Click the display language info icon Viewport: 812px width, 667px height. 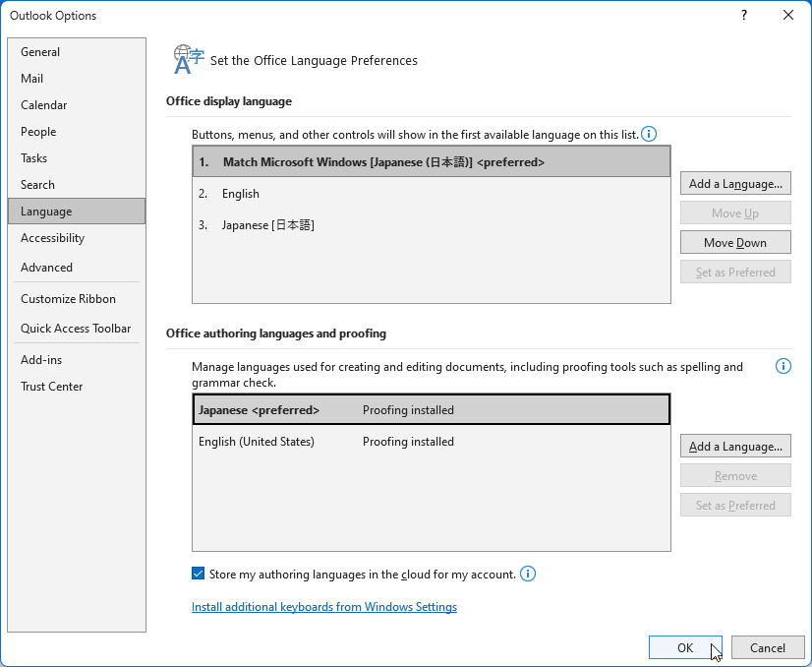pyautogui.click(x=649, y=134)
